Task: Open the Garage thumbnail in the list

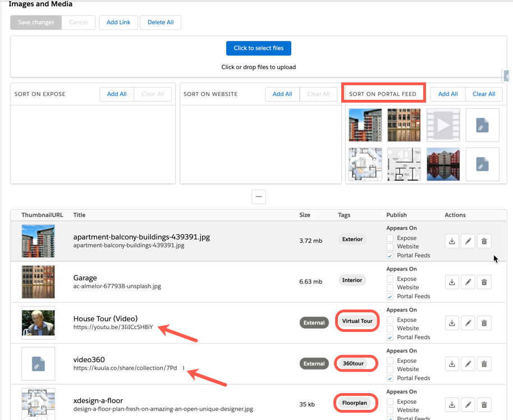Action: click(38, 282)
